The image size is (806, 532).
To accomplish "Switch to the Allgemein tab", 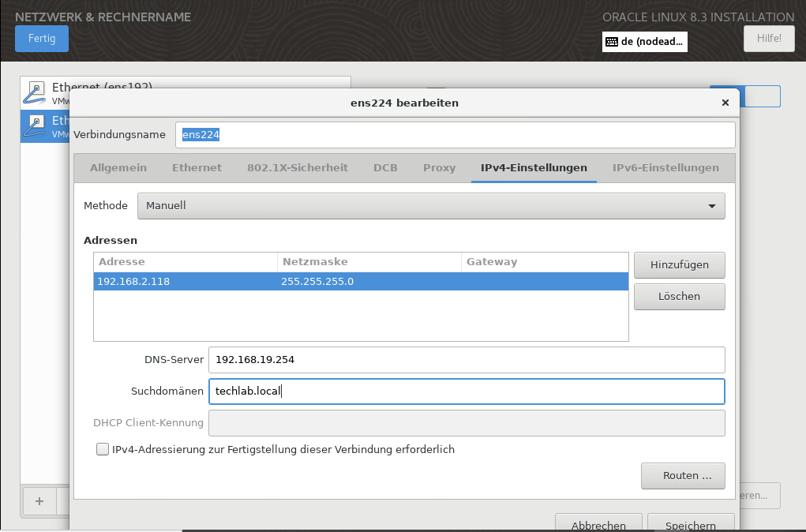I will tap(118, 167).
